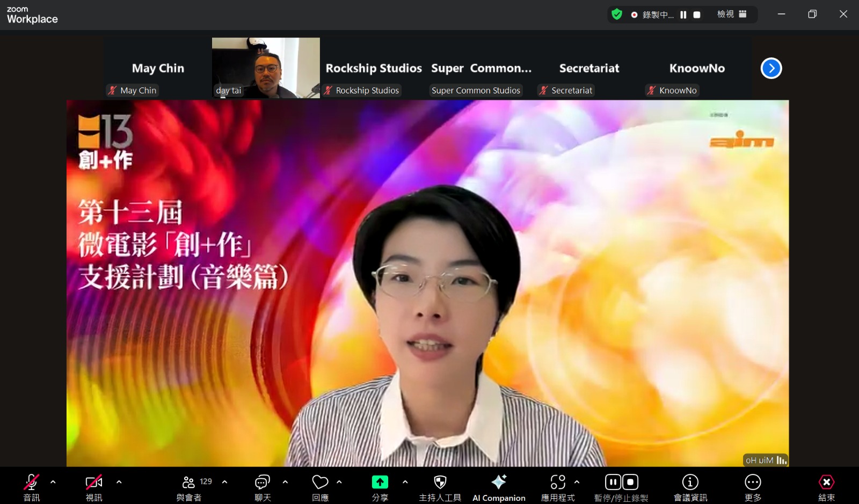Open the View menu at top
The image size is (859, 504).
click(x=731, y=14)
